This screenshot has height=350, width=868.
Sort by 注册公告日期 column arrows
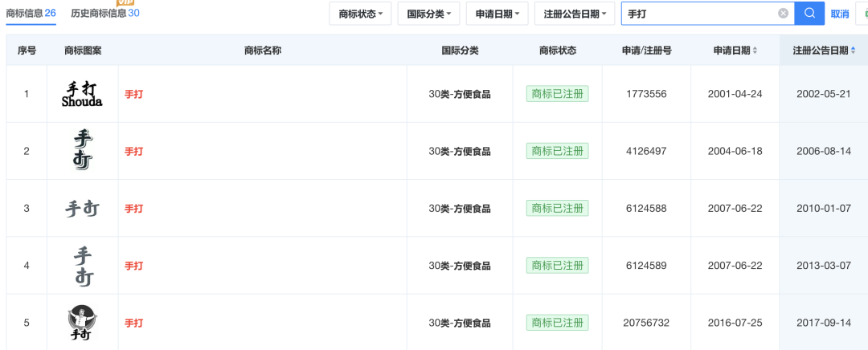[853, 51]
